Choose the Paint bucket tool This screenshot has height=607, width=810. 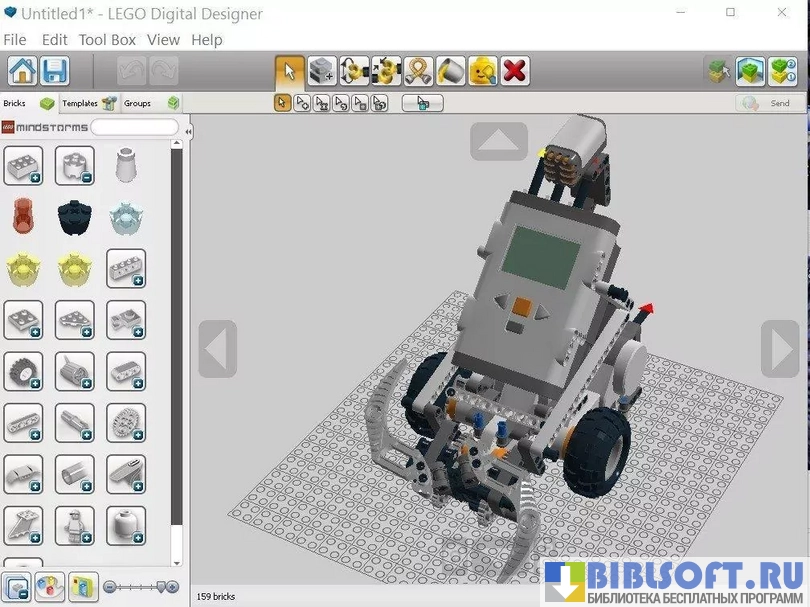pyautogui.click(x=450, y=71)
